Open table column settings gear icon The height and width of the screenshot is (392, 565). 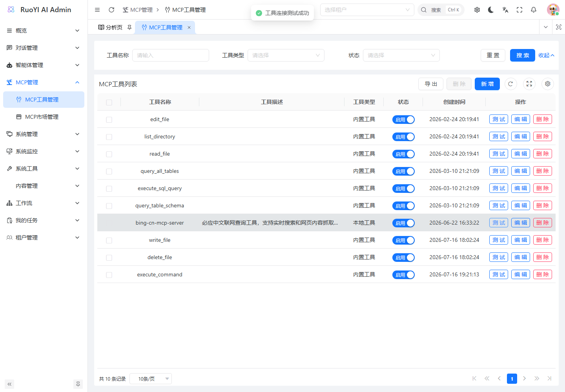(x=548, y=84)
